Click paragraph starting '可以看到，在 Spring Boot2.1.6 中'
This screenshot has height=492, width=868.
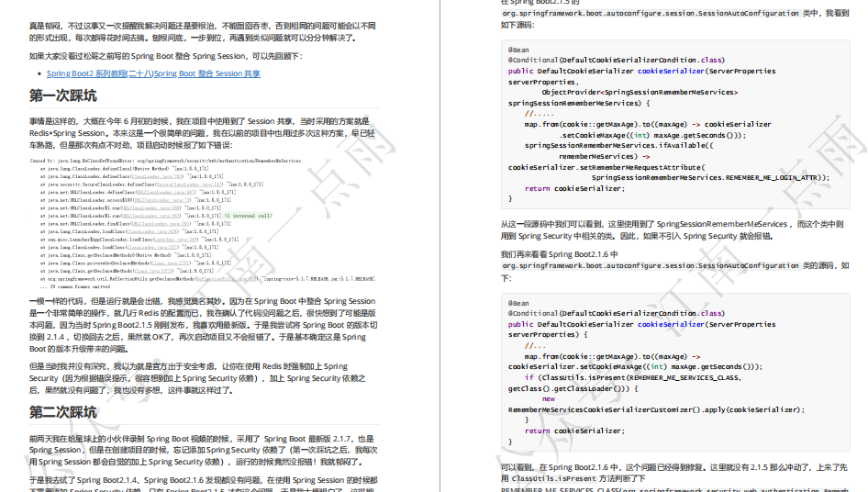(673, 479)
